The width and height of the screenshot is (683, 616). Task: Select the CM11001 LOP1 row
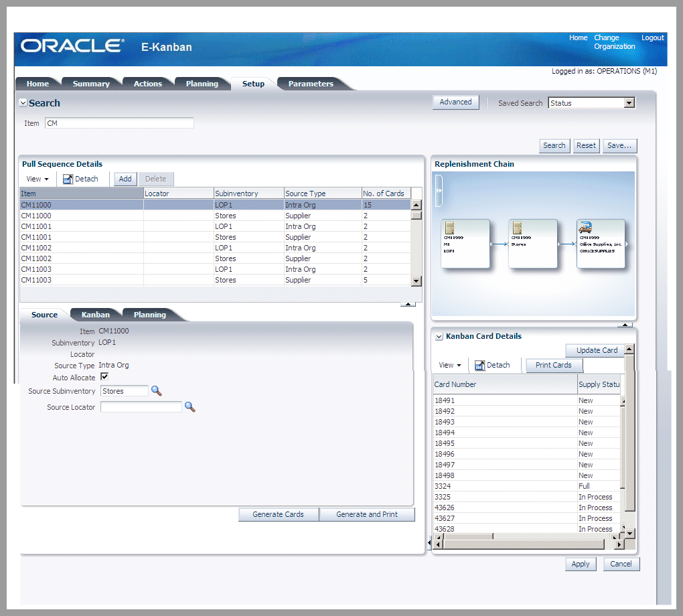click(215, 226)
